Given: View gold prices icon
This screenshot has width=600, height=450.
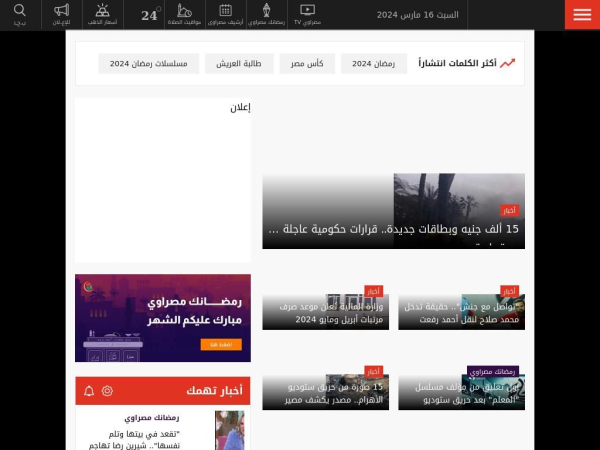Looking at the screenshot, I should [103, 15].
